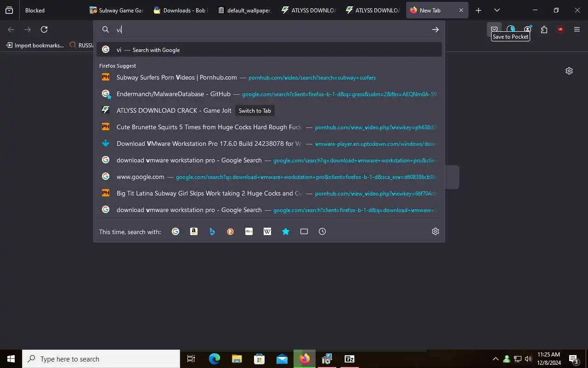The height and width of the screenshot is (368, 588).
Task: Open the Download VMware Workstation Pro 17.6.0 suggestion
Action: [x=269, y=144]
